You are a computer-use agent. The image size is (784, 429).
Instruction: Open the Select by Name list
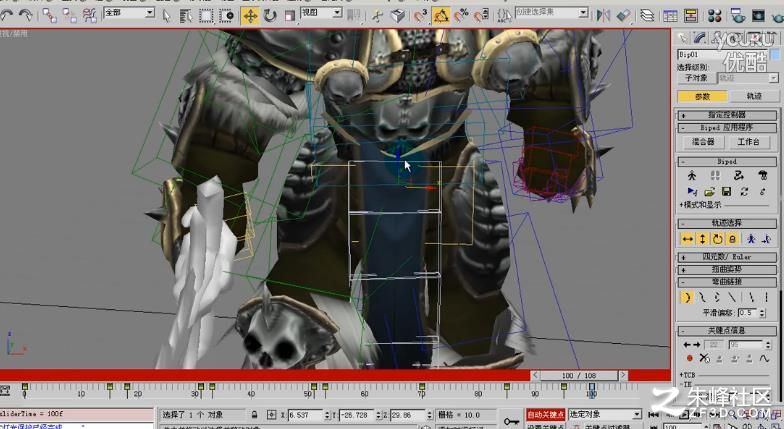[x=186, y=16]
